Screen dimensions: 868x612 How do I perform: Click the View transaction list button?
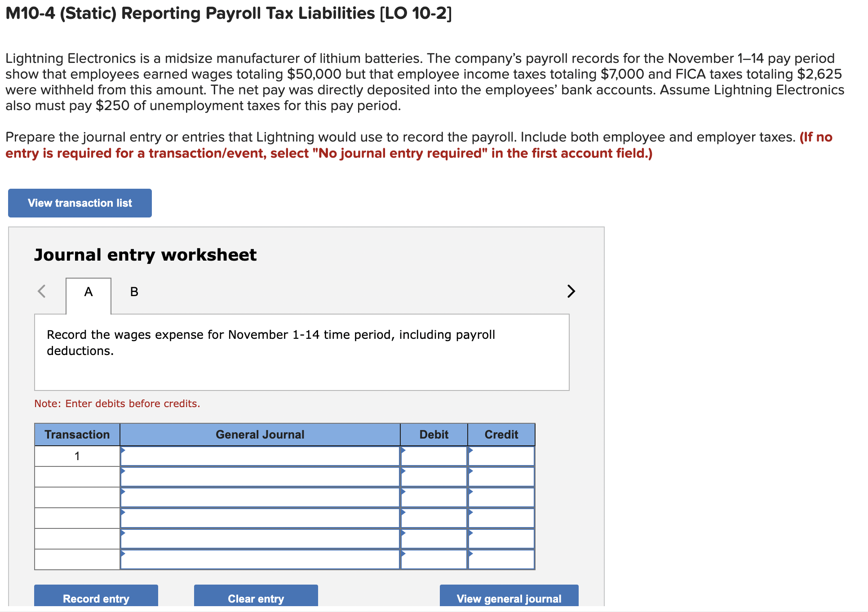point(80,203)
